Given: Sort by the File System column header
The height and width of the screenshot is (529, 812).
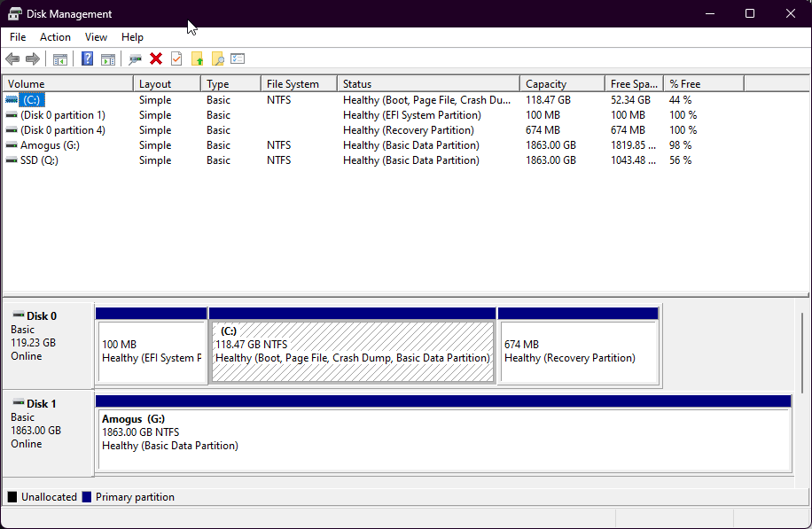Looking at the screenshot, I should click(x=299, y=84).
